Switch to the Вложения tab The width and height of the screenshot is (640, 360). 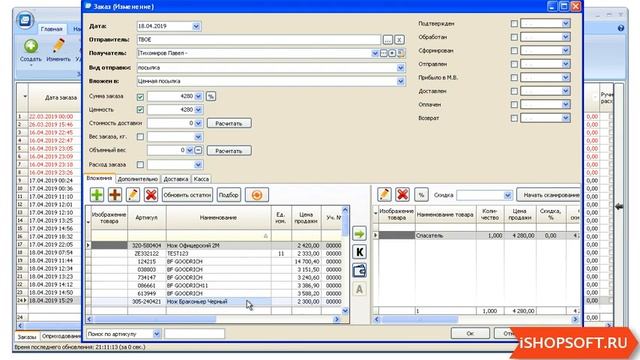[x=99, y=178]
